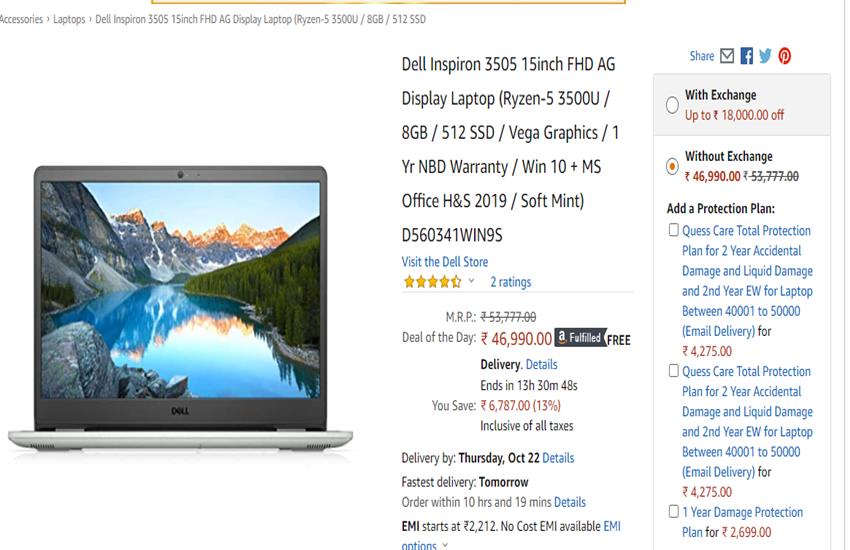The image size is (850, 550).
Task: Open Laptops breadcrumb category
Action: pyautogui.click(x=69, y=19)
